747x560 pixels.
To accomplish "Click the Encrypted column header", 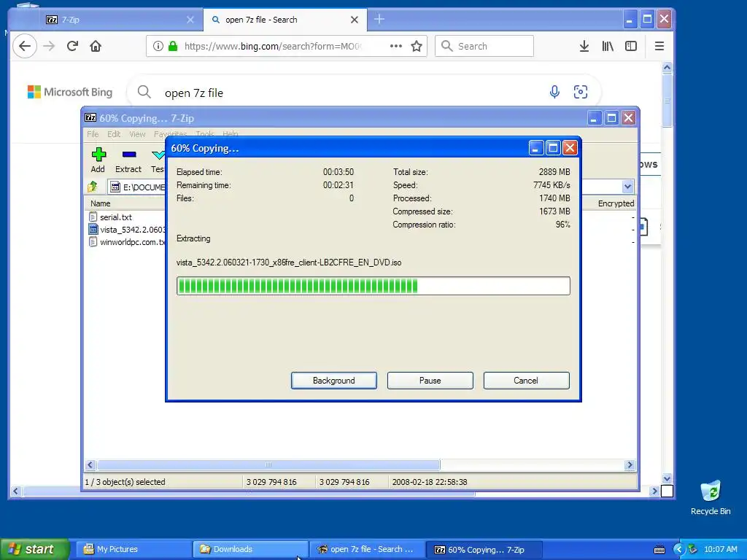I will pos(616,203).
